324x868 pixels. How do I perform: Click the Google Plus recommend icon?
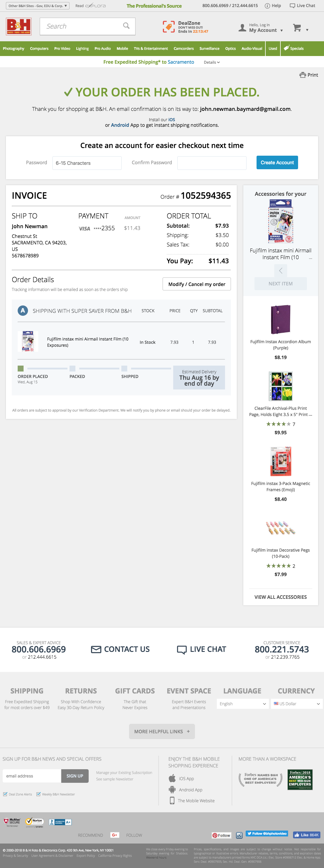click(x=115, y=835)
